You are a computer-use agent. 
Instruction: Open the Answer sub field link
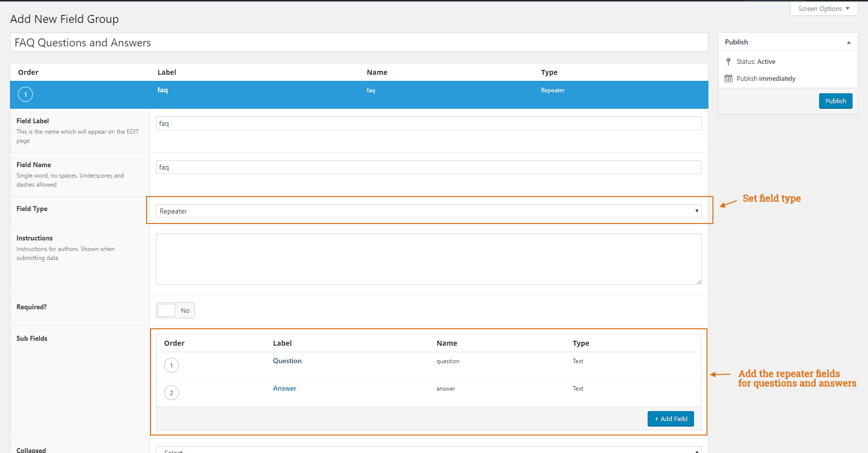(284, 388)
